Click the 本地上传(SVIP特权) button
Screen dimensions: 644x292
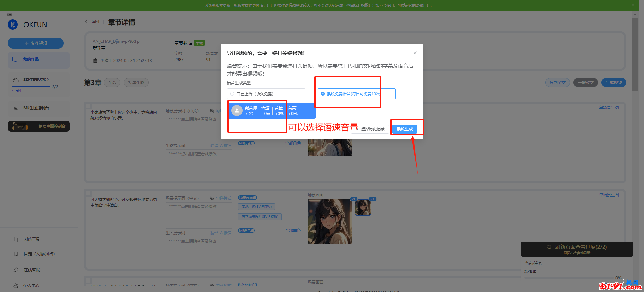pos(257,207)
